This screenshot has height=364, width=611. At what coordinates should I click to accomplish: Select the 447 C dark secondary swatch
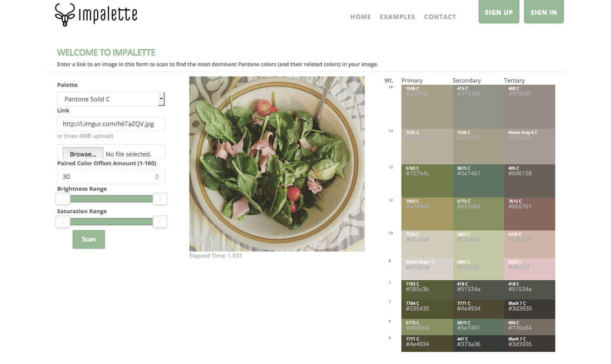478,343
